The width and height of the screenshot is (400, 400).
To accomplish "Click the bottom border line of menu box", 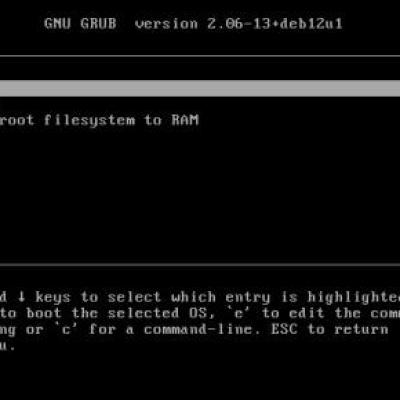I will click(200, 265).
